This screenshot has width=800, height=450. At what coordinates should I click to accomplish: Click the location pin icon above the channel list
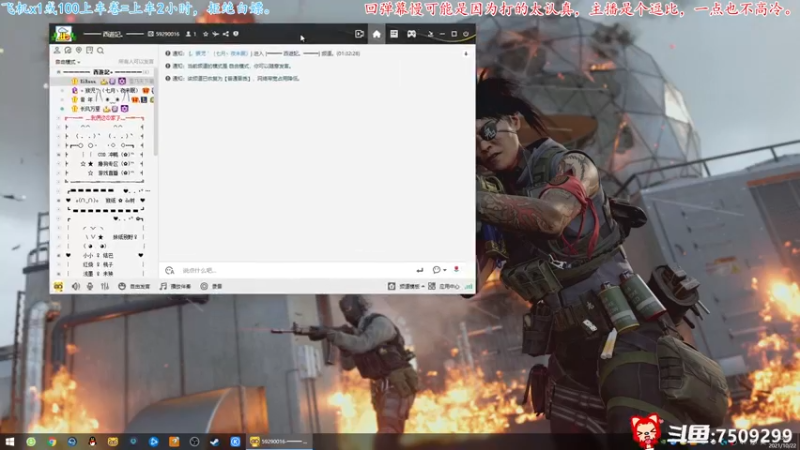pos(79,50)
